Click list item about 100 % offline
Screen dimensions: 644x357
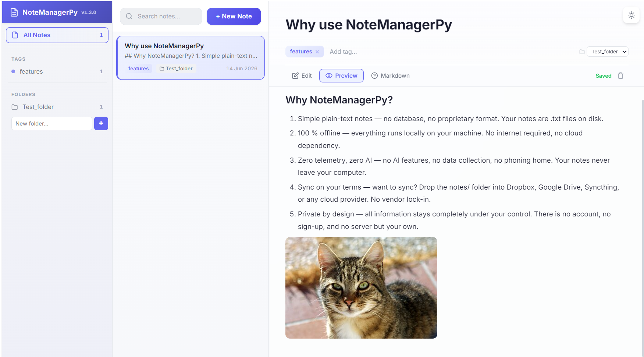click(x=440, y=139)
